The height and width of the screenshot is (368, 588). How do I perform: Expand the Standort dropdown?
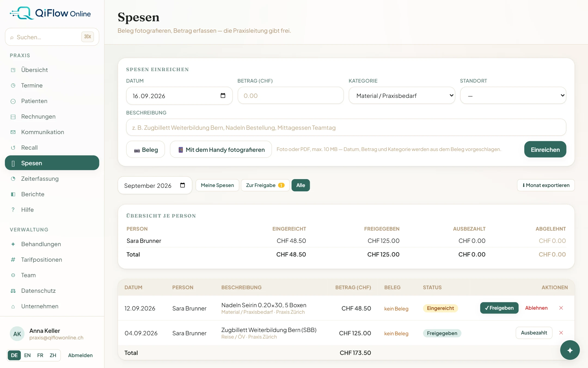point(513,96)
